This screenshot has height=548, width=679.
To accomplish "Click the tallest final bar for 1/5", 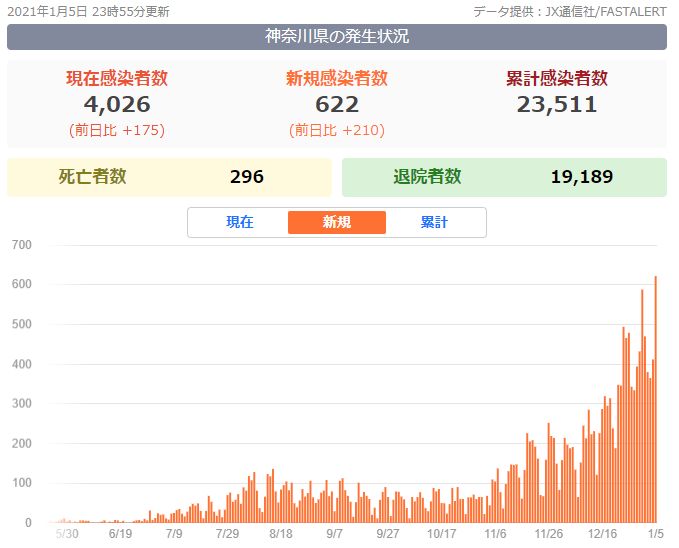I will pyautogui.click(x=656, y=399).
